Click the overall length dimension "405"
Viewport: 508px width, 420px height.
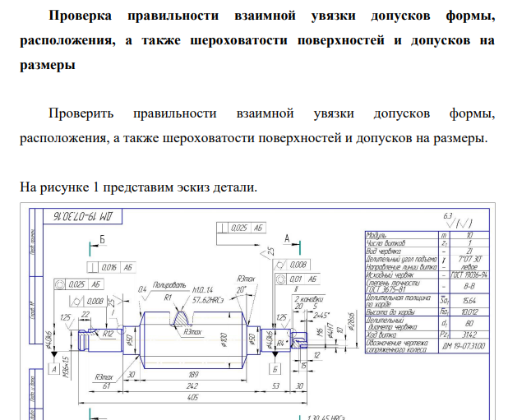tap(192, 397)
